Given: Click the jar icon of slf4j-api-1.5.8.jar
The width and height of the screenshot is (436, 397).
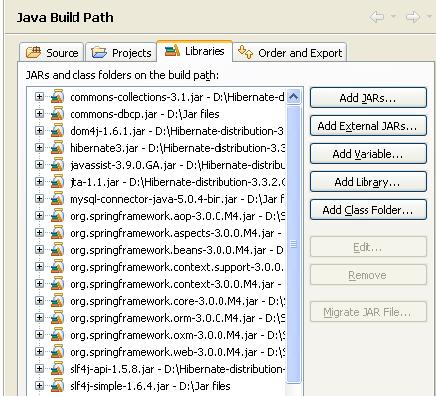Looking at the screenshot, I should (x=57, y=369).
